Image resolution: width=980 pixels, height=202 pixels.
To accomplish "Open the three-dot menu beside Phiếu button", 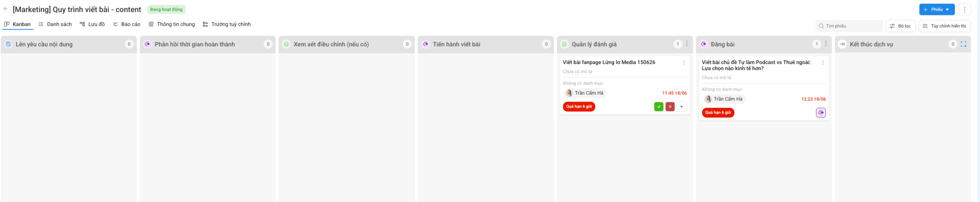I will click(x=964, y=10).
